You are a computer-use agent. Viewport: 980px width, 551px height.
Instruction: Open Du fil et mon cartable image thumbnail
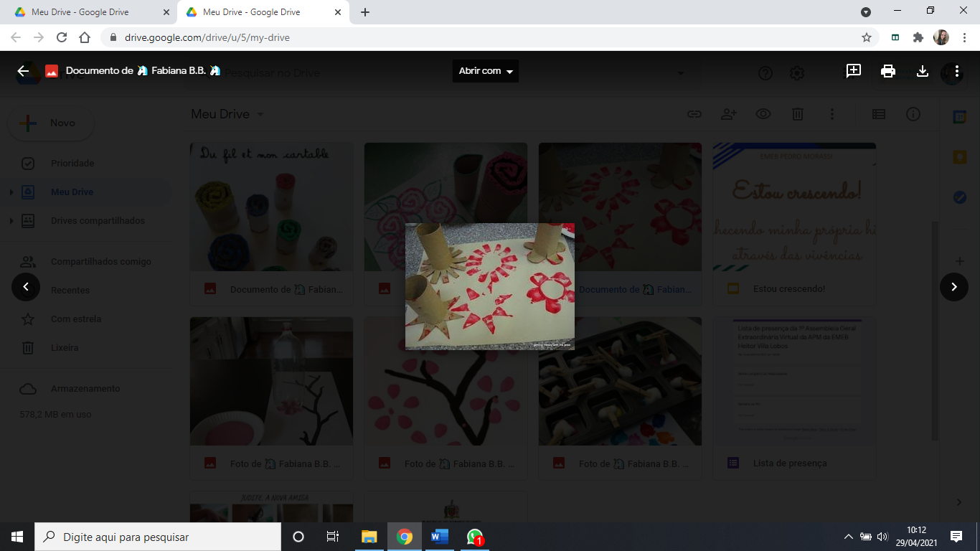[x=271, y=207]
